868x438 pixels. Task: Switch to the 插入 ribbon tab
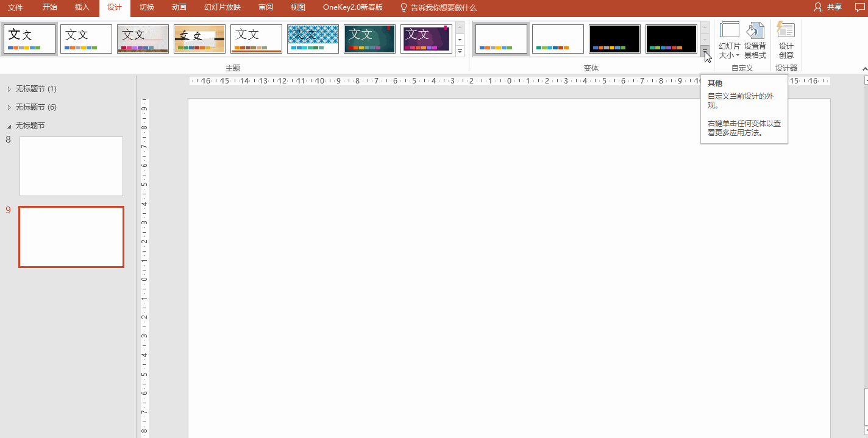click(82, 7)
